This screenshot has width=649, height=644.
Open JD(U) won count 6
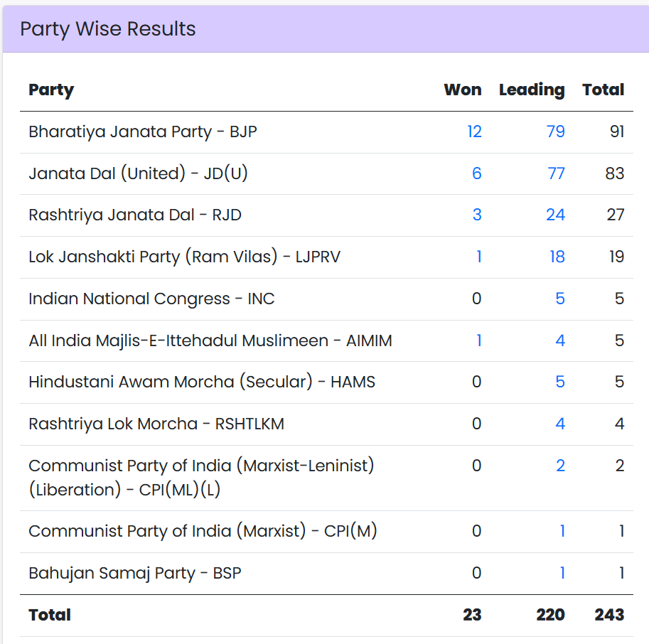coord(476,173)
